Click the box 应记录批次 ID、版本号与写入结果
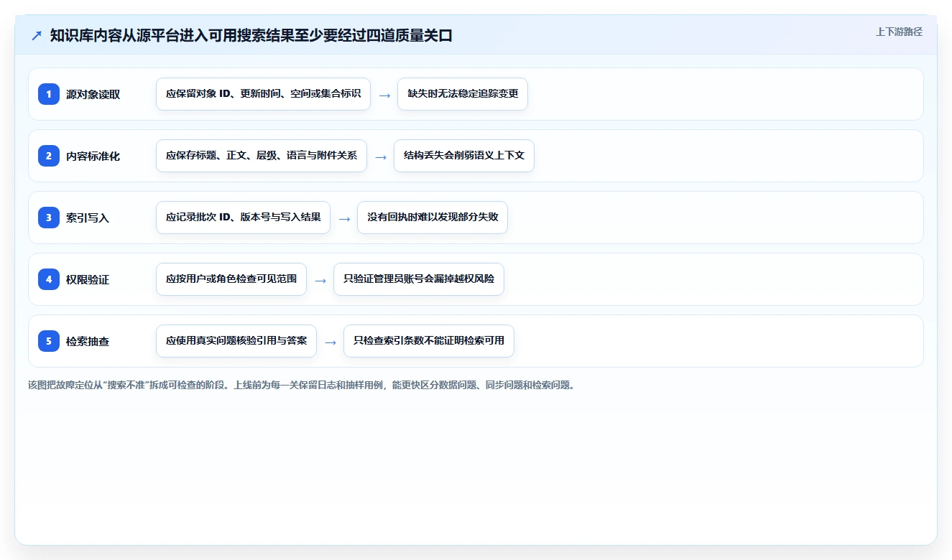952x560 pixels. [243, 218]
